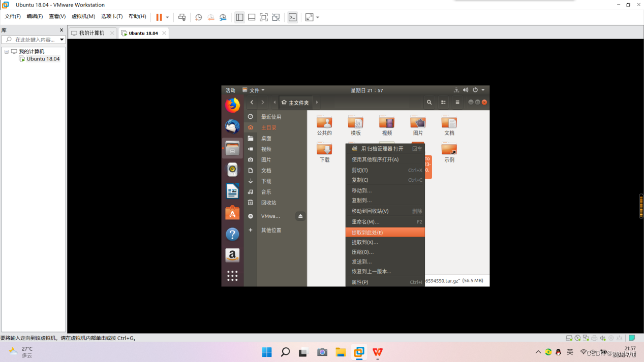Click the library search input field
This screenshot has width=644, height=362.
[34, 40]
